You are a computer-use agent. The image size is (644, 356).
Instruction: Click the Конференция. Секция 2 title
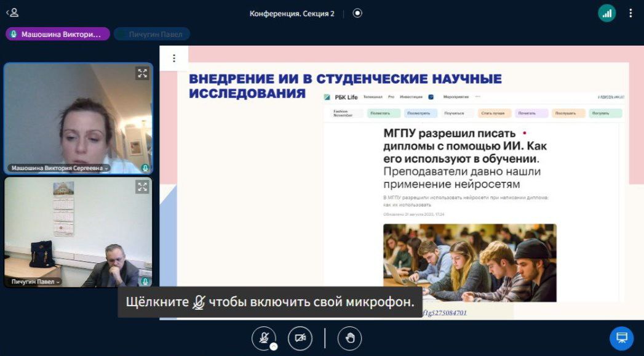click(292, 14)
